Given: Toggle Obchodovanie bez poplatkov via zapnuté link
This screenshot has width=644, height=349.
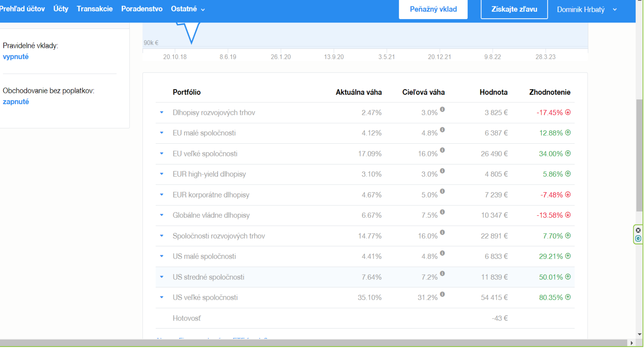Looking at the screenshot, I should click(16, 102).
